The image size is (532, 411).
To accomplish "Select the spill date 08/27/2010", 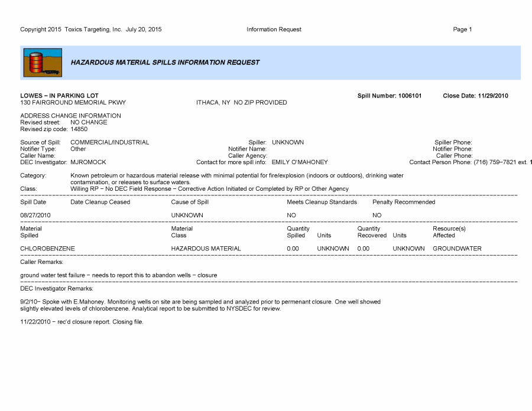I will pos(35,216).
